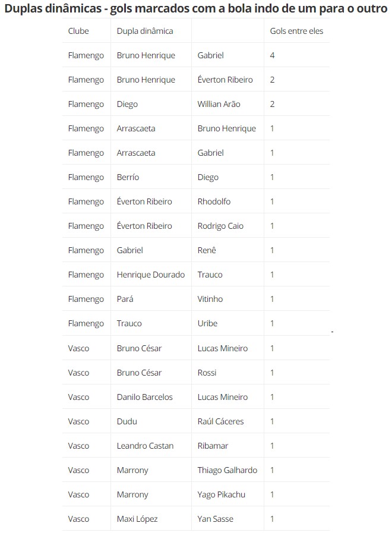Select the "Raúl Cáceres" cell
The width and height of the screenshot is (392, 542).
click(220, 421)
